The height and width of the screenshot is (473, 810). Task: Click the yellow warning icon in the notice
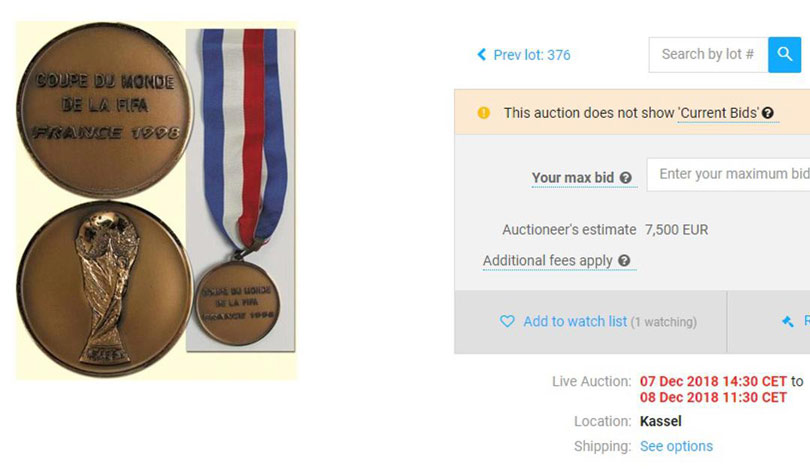[484, 113]
